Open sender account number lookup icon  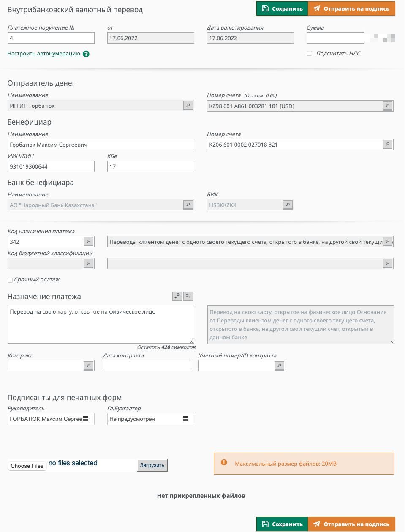387,106
